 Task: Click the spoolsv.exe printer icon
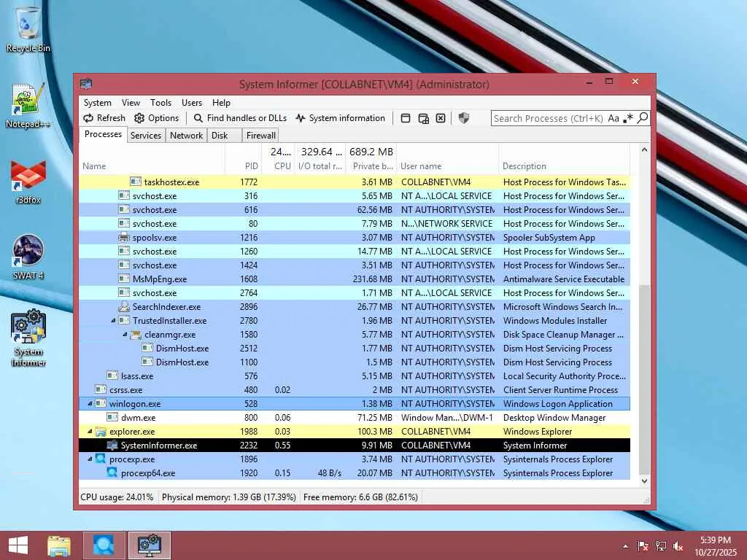click(x=124, y=237)
